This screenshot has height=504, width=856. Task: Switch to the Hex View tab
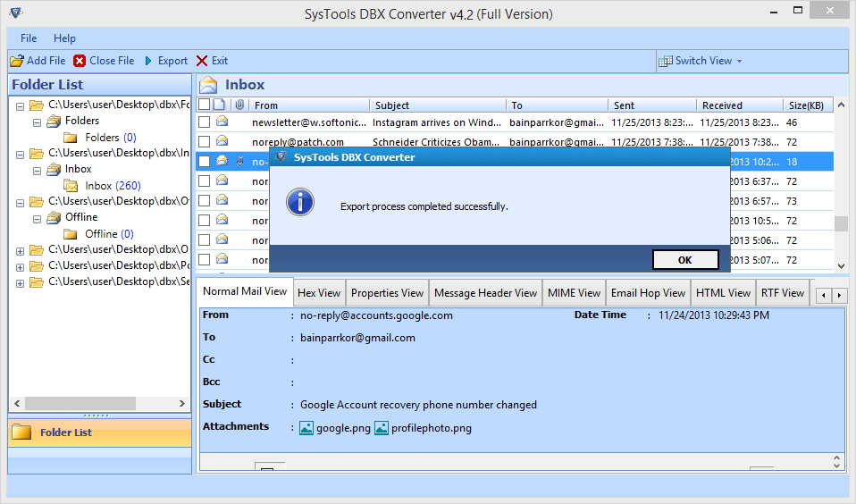(319, 293)
